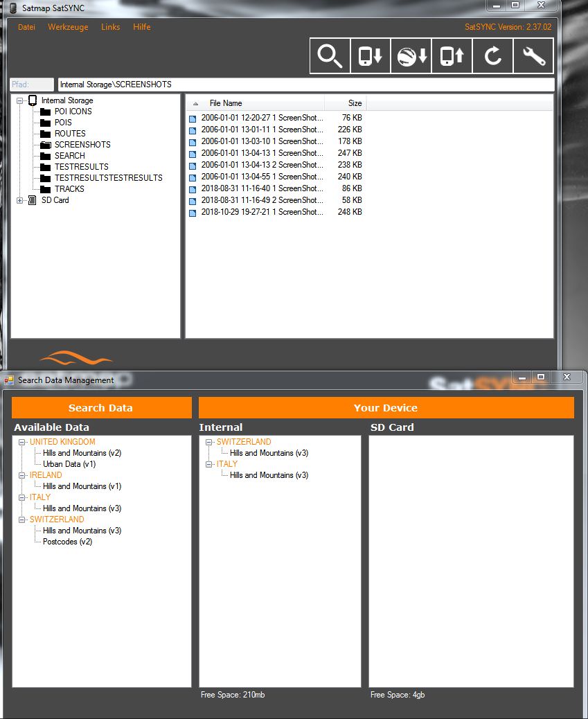This screenshot has width=588, height=719.
Task: Click the POI ICONS folder icon
Action: [46, 112]
